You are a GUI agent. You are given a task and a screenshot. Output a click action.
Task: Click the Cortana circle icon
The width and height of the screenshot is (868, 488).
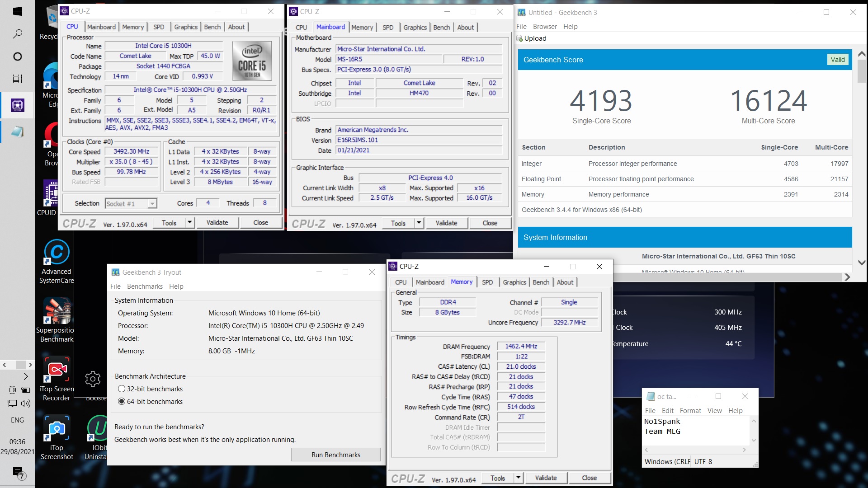(17, 56)
